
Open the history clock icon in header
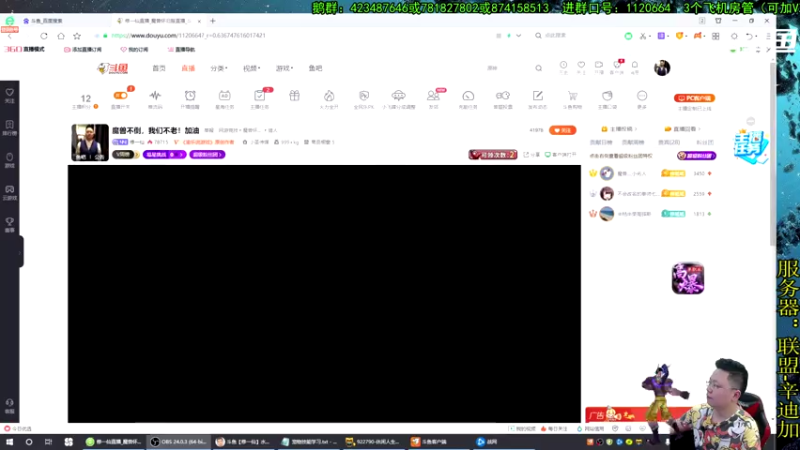point(563,65)
